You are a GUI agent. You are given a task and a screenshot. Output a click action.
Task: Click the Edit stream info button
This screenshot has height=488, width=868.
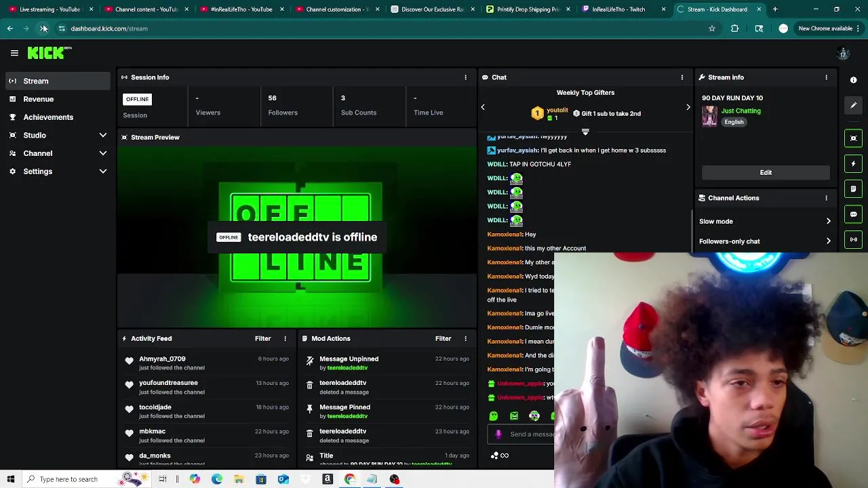pos(766,172)
